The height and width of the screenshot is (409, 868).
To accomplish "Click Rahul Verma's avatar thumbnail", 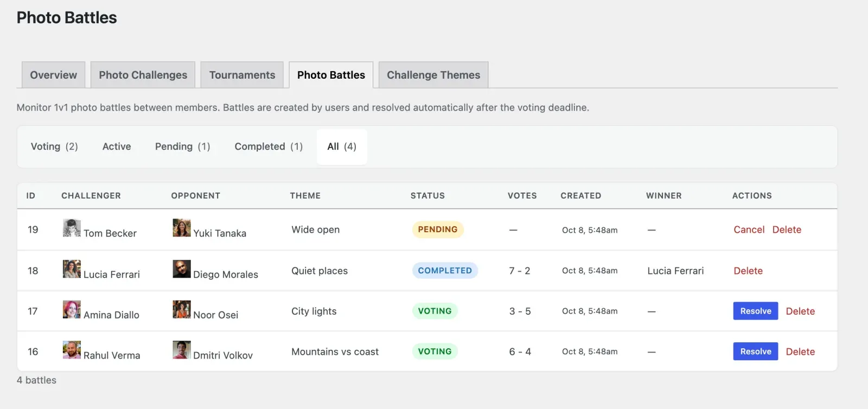I will click(x=72, y=350).
